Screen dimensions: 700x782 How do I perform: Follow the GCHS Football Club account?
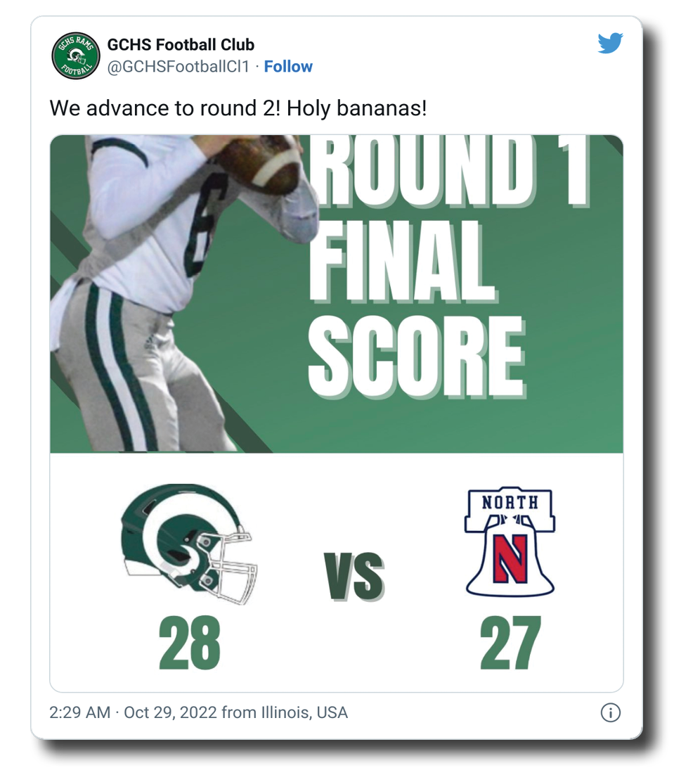point(288,67)
